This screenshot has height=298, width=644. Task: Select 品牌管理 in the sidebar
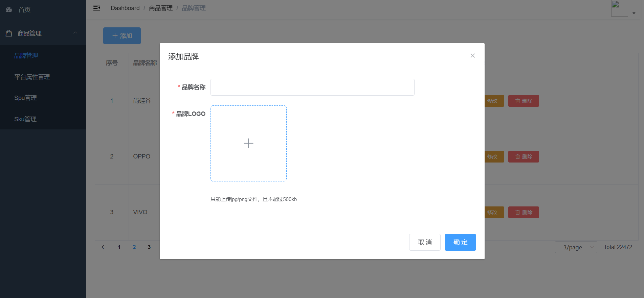point(43,55)
